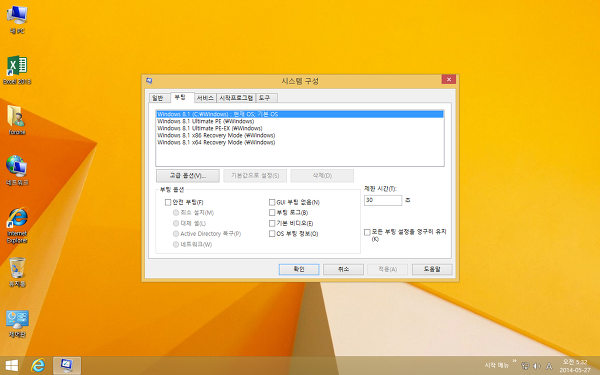Select the 휴지통 recycle bin icon
The width and height of the screenshot is (600, 375).
pyautogui.click(x=17, y=272)
